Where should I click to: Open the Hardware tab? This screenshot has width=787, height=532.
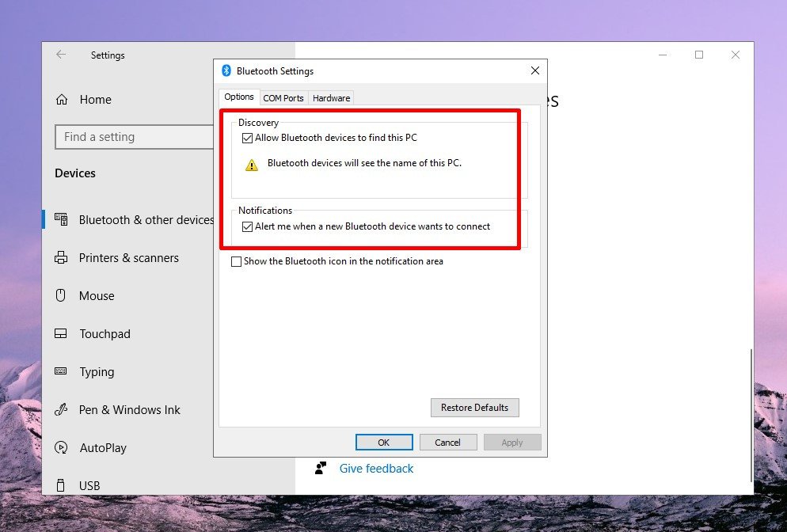[331, 98]
